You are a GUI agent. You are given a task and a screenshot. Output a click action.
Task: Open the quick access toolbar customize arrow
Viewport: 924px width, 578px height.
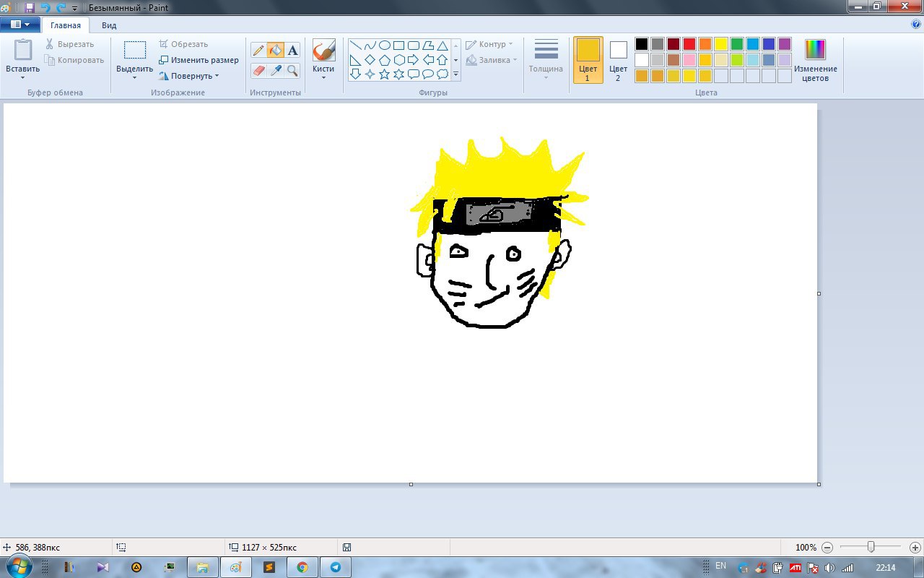click(74, 9)
